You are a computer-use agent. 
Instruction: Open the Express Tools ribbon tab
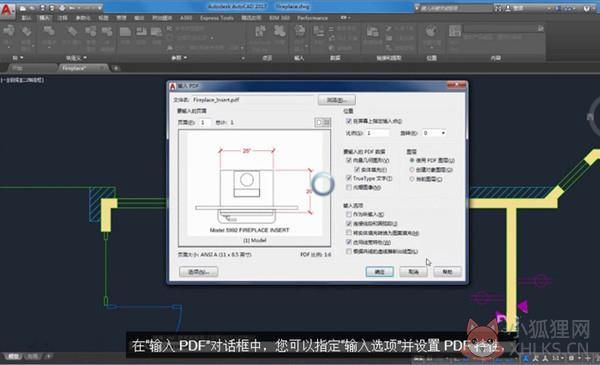click(217, 18)
